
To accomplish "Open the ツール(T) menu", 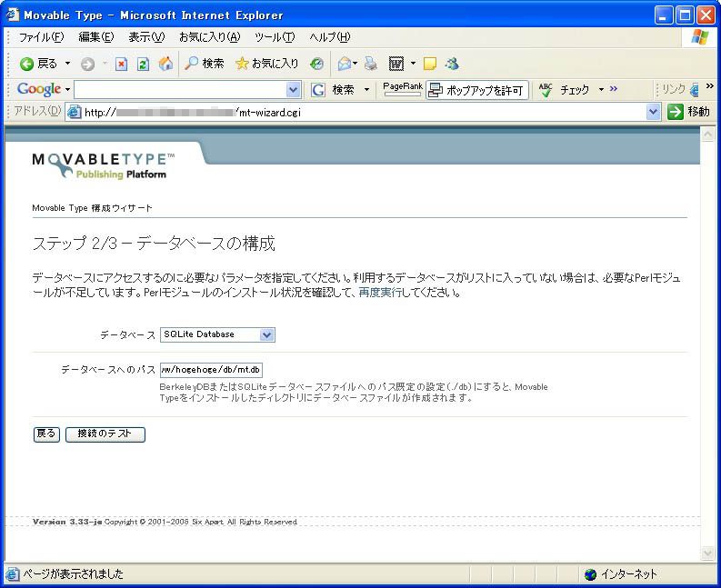I will (x=275, y=36).
